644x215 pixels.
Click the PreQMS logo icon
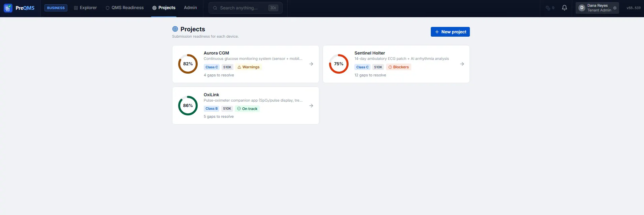[x=8, y=8]
